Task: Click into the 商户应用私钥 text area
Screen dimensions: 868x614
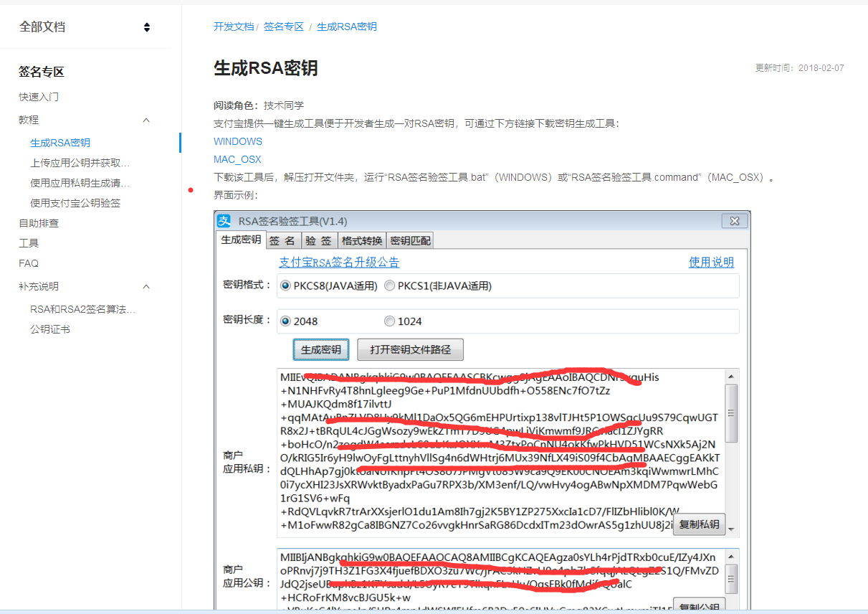Action: point(500,453)
